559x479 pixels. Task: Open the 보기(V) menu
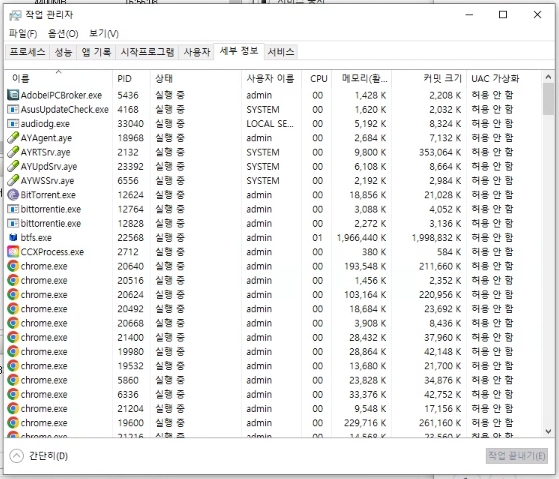tap(104, 34)
